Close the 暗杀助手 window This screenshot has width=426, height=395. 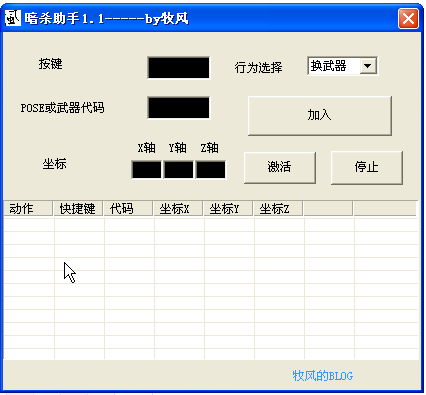coord(408,18)
